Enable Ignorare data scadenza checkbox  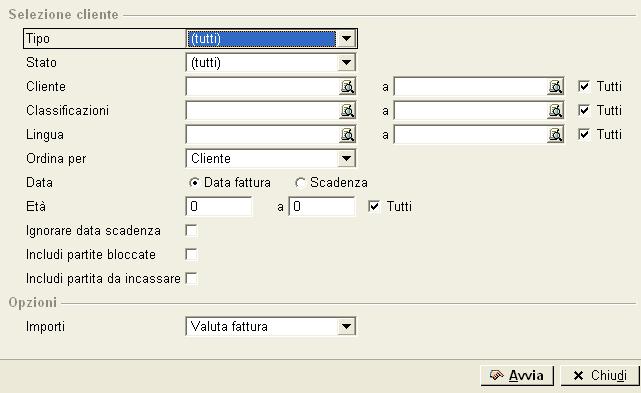click(191, 231)
